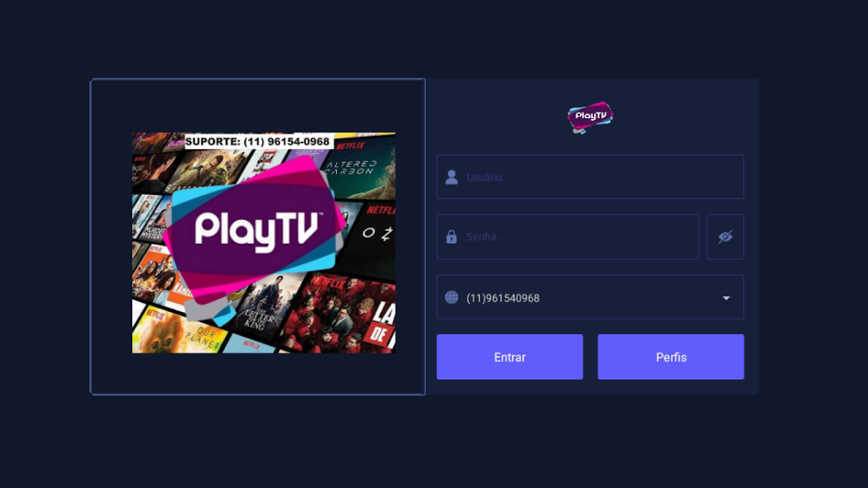Screen dimensions: 868x488
Task: Click the SUPORTE phone number text on banner
Action: point(258,142)
